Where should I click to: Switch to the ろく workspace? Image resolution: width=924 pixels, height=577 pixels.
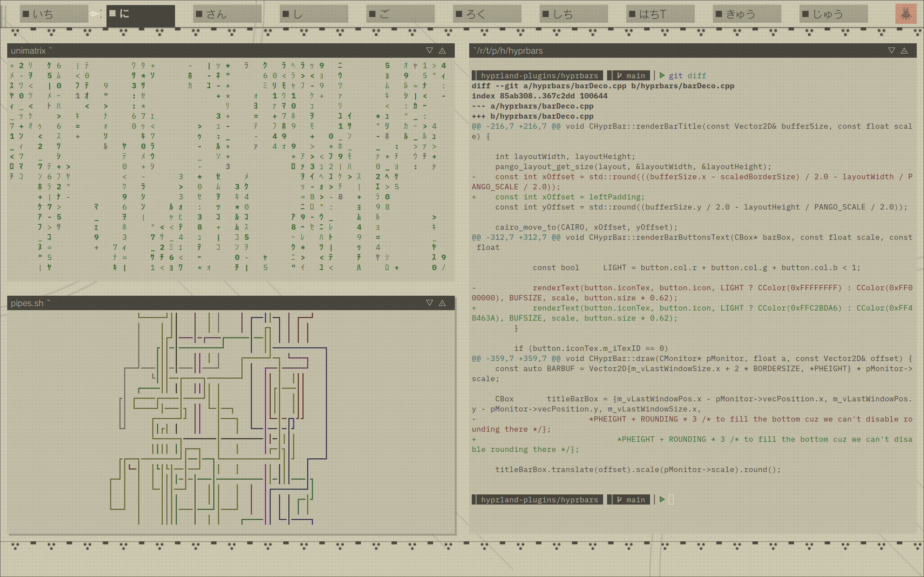pos(487,14)
